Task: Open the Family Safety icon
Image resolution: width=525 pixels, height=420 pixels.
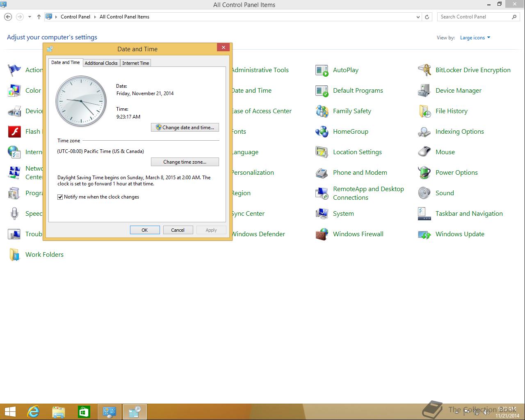Action: [x=322, y=111]
